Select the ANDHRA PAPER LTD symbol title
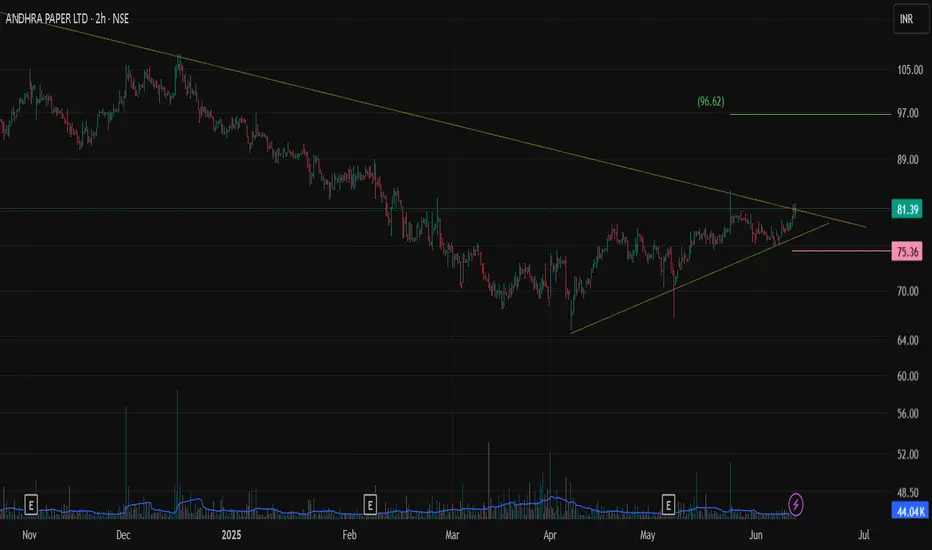This screenshot has width=932, height=550. click(46, 19)
